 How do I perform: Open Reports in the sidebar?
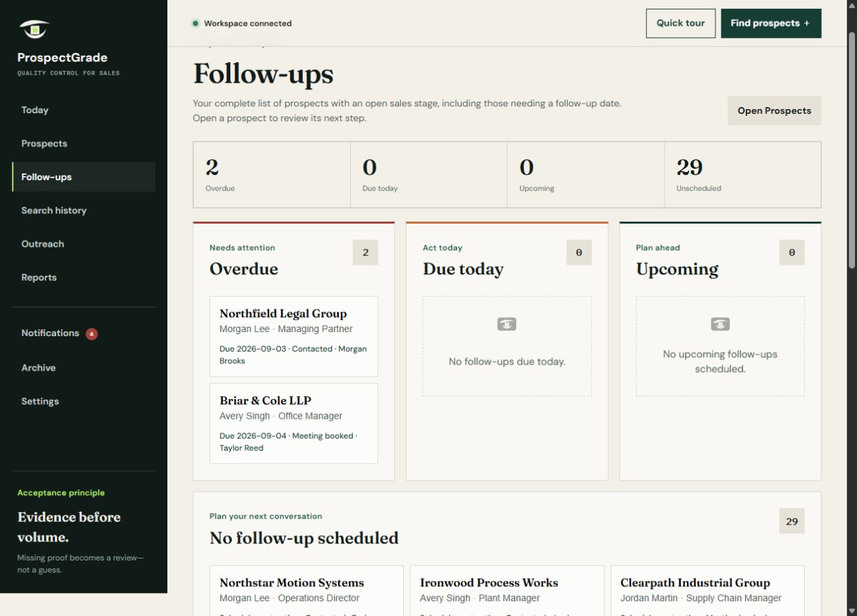click(x=83, y=277)
